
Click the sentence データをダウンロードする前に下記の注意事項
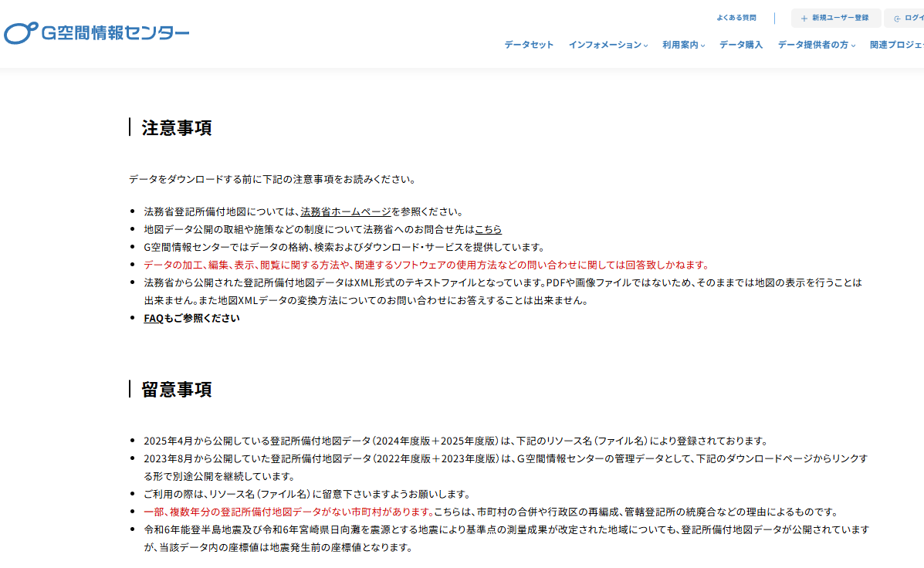coord(273,179)
